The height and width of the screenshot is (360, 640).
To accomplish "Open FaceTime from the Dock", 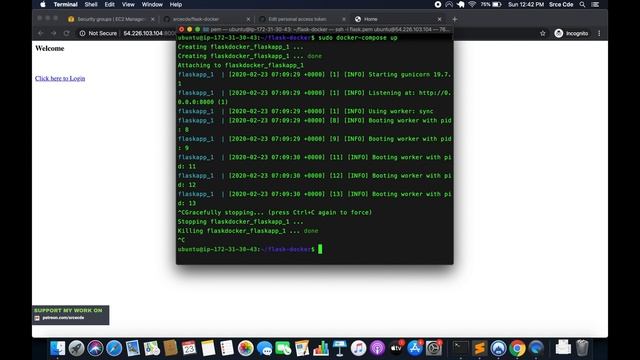I will tap(283, 348).
